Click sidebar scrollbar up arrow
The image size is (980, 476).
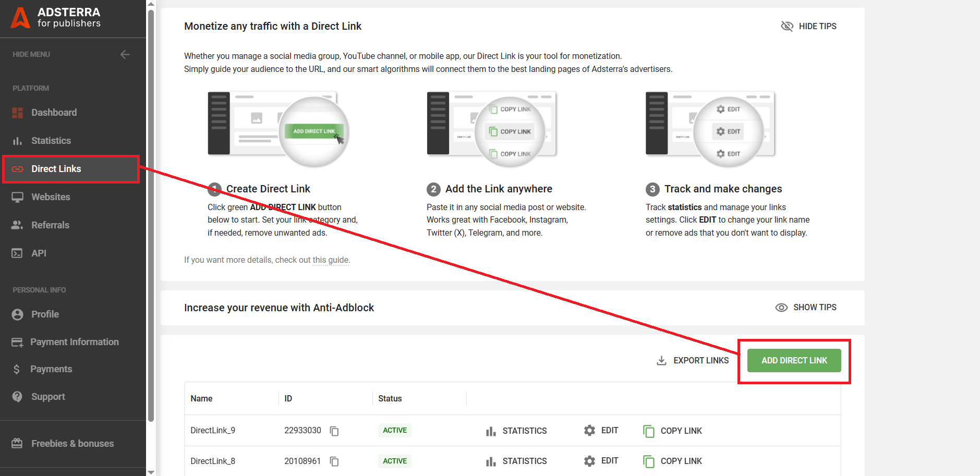pos(151,4)
